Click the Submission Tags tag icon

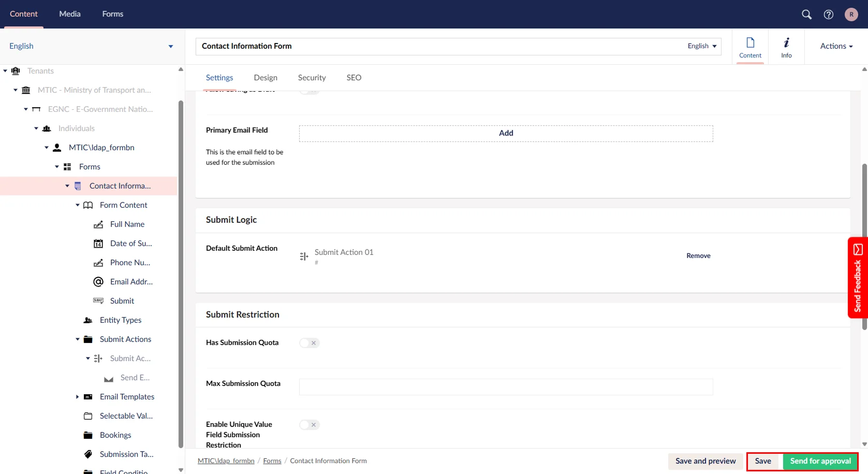[88, 454]
